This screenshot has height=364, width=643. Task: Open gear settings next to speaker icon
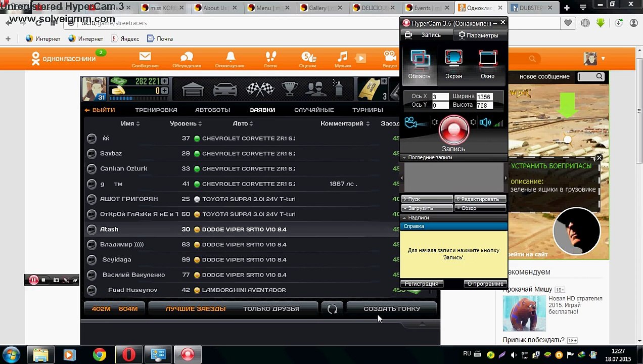[x=473, y=122]
